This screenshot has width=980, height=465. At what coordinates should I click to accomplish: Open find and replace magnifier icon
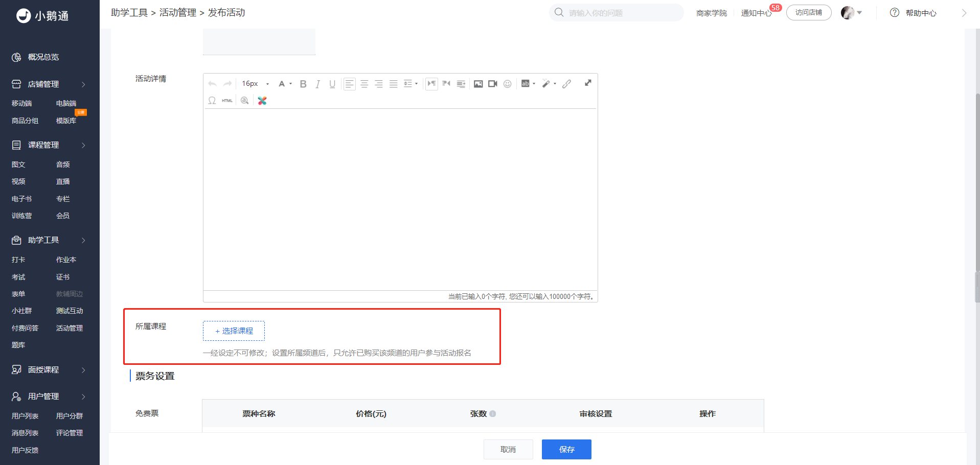(x=245, y=101)
